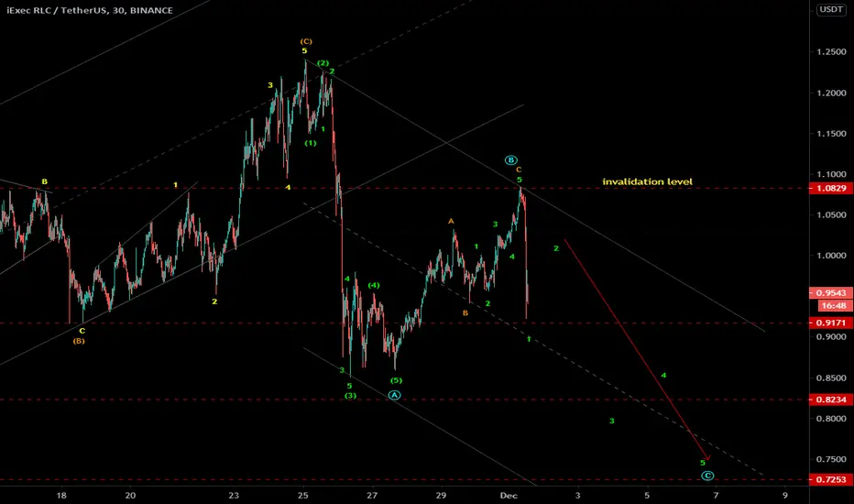Viewport: 854px width, 504px height.
Task: Click the chart title 'iExec RLC / TetherUS, 30, BINANCE'
Action: click(90, 10)
